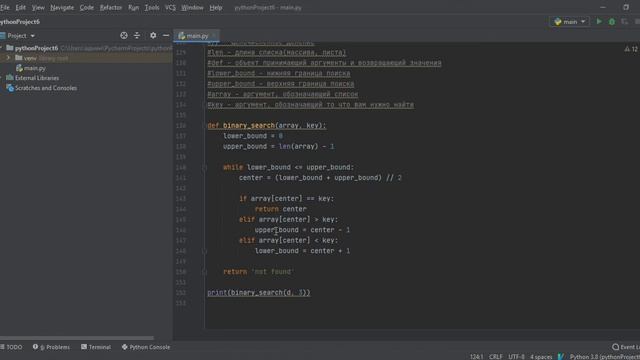Image resolution: width=640 pixels, height=360 pixels.
Task: Click cursor position indicator in status bar
Action: (476, 357)
